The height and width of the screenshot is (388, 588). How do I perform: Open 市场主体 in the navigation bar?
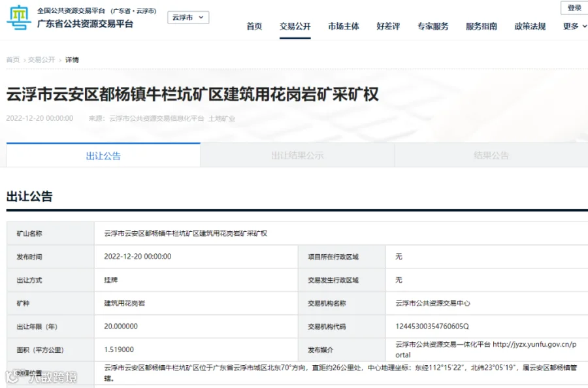tap(344, 26)
